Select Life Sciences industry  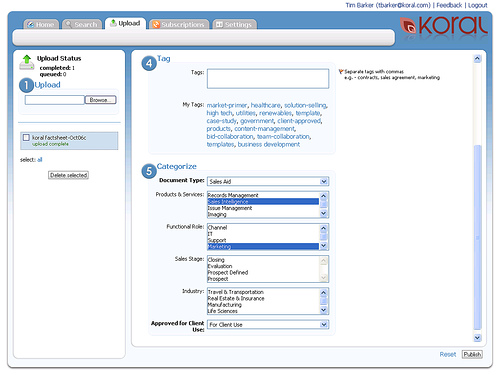(x=263, y=311)
